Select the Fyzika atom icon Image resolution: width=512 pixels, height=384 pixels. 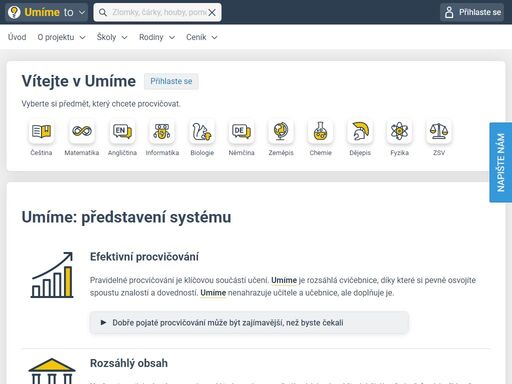coord(399,131)
